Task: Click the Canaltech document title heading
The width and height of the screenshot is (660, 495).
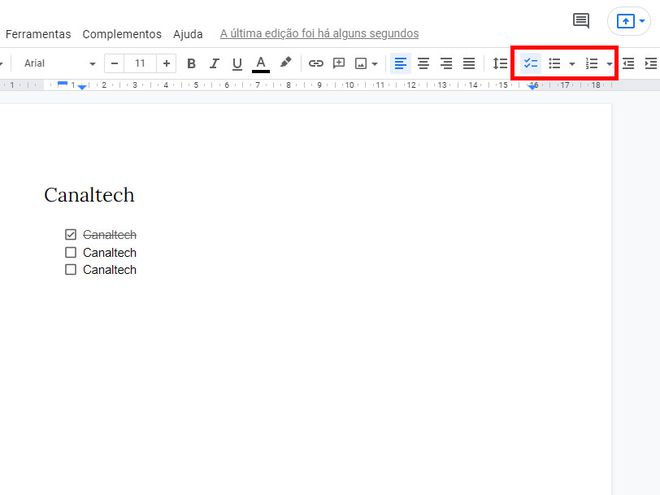Action: click(x=89, y=195)
